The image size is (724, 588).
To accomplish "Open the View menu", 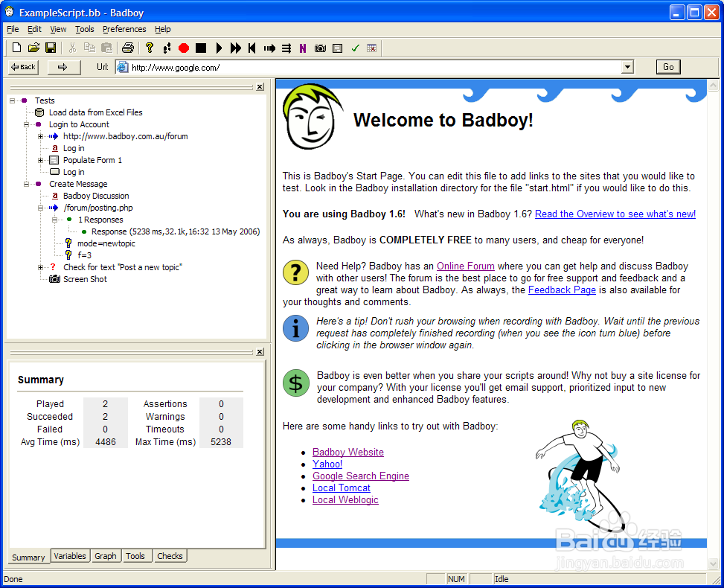I will [x=58, y=29].
